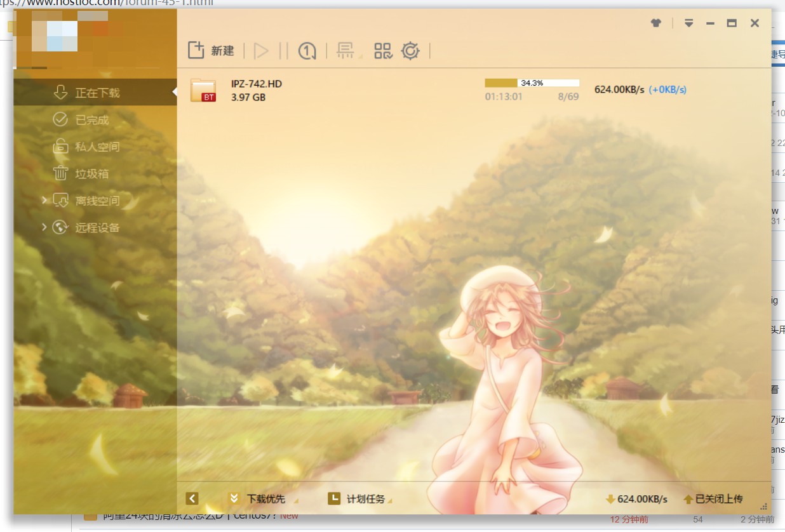Click the browser URL in the background window
This screenshot has height=532, width=785.
click(x=107, y=3)
